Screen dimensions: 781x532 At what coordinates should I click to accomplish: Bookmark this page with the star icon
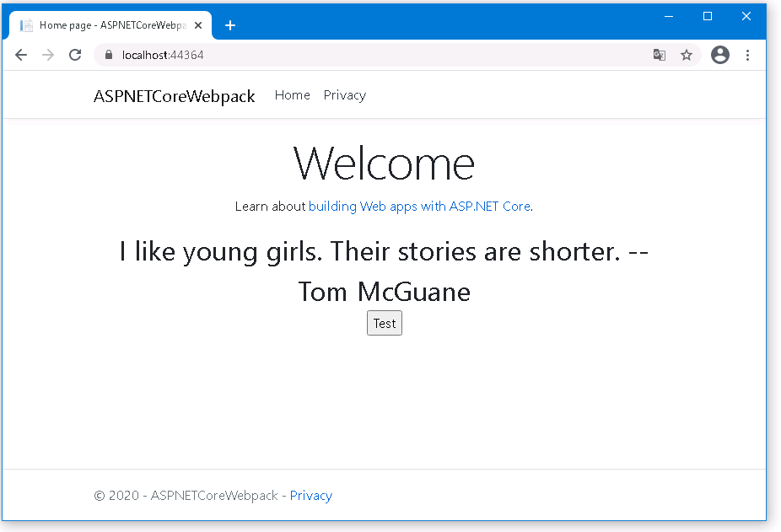[x=687, y=55]
